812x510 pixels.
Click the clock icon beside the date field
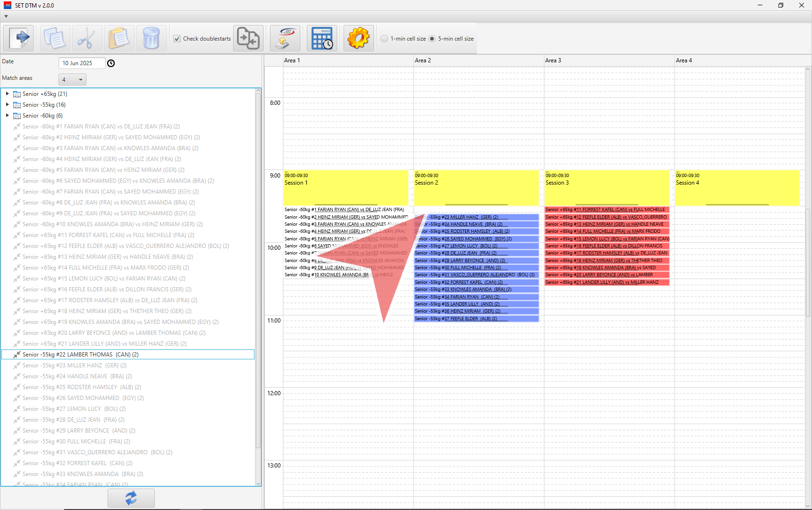(111, 63)
